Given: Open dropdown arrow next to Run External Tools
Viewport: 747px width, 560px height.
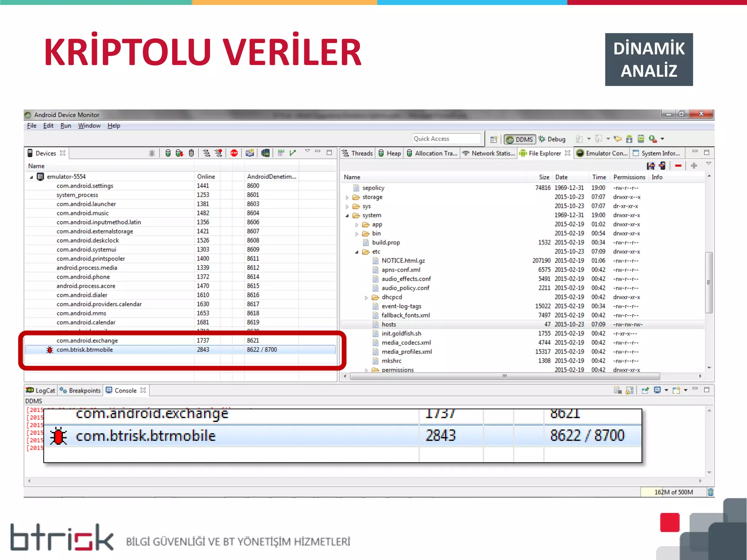Looking at the screenshot, I should [x=662, y=139].
